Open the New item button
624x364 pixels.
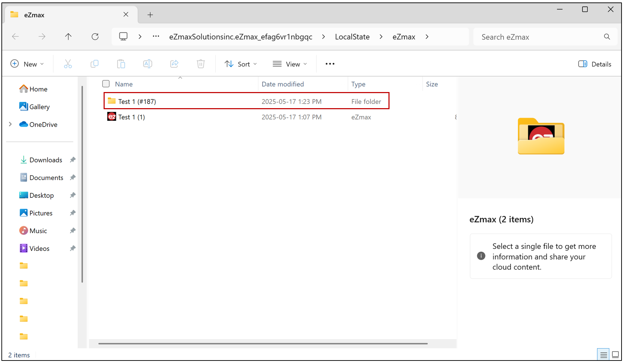click(27, 64)
